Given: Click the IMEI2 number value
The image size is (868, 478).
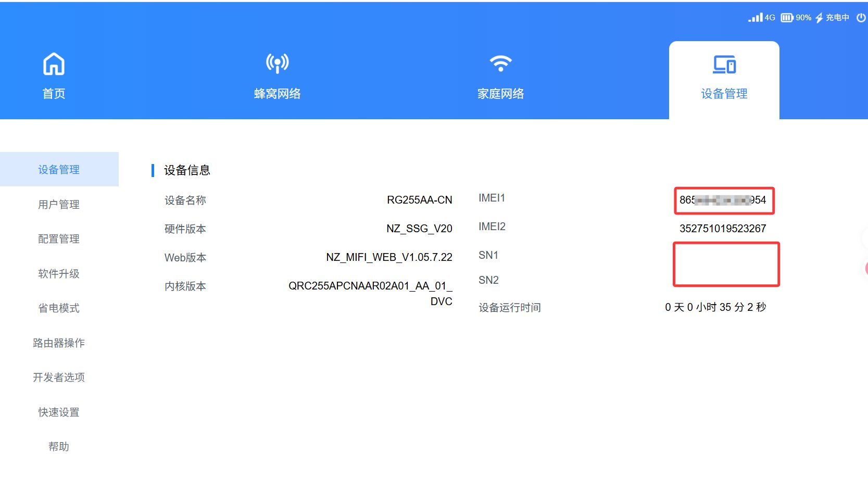Looking at the screenshot, I should pyautogui.click(x=722, y=229).
